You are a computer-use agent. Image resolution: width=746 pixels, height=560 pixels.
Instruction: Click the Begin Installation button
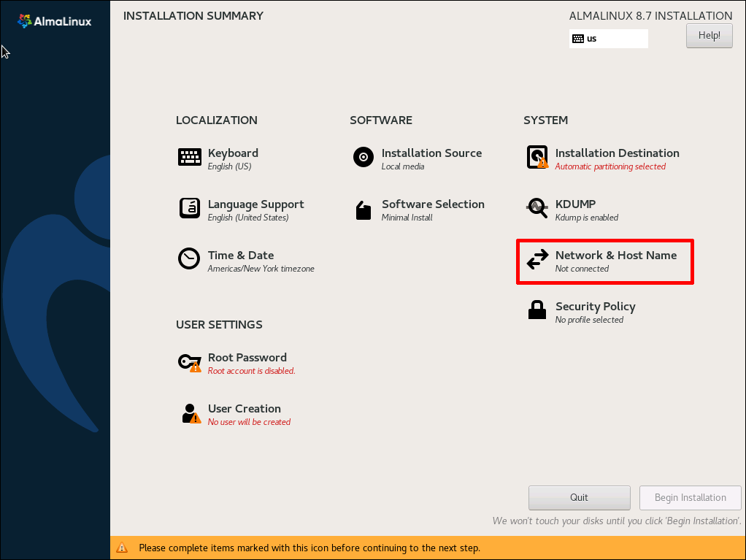[691, 498]
